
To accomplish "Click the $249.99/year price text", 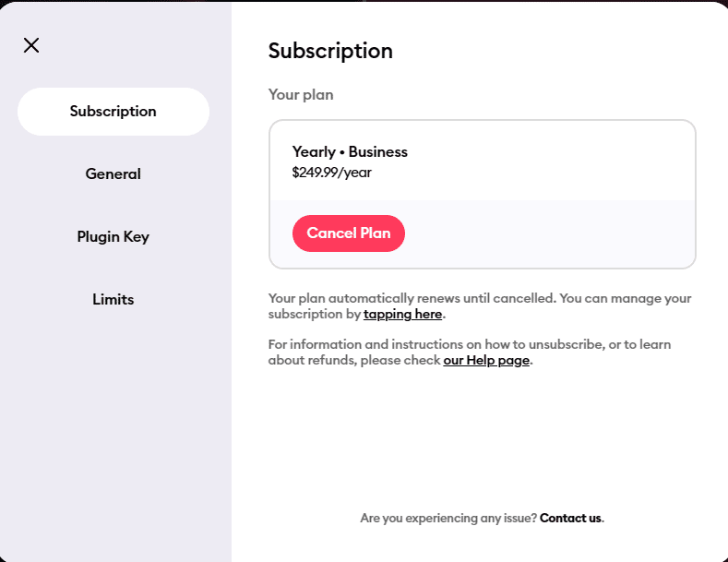I will (x=331, y=172).
